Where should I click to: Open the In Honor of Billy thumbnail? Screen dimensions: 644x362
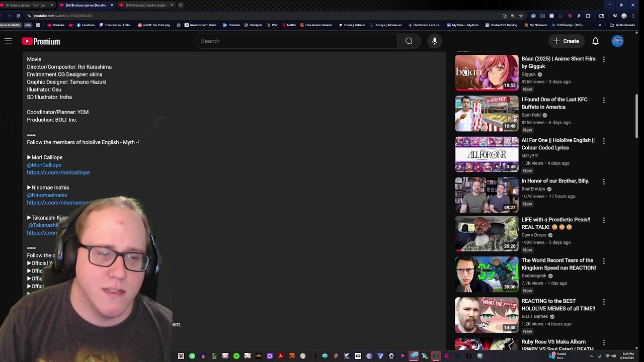pyautogui.click(x=487, y=195)
